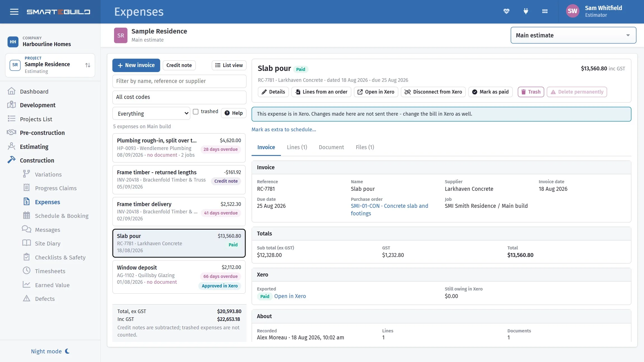Open Projects List in the sidebar
644x362 pixels.
[x=36, y=119]
